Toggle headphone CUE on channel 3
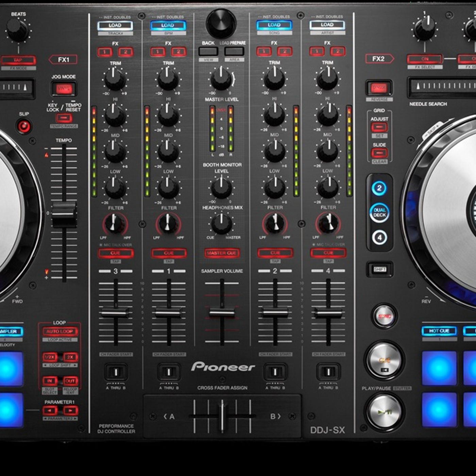The image size is (476, 476). [116, 253]
